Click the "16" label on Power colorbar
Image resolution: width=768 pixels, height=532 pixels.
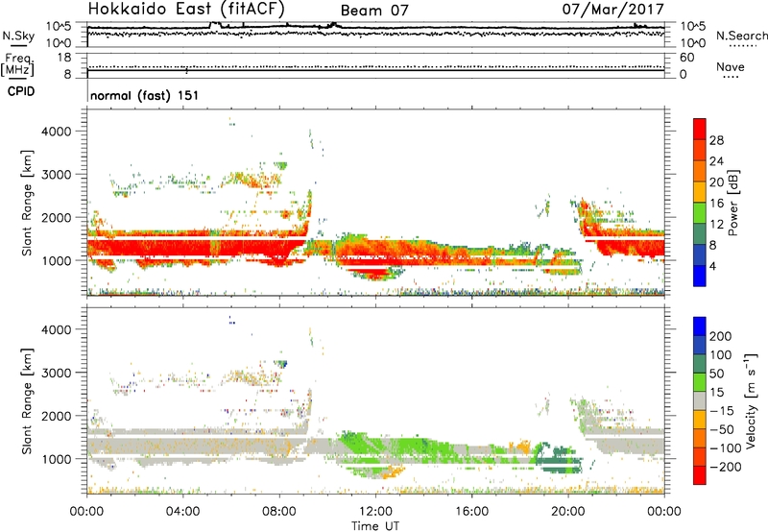(716, 204)
